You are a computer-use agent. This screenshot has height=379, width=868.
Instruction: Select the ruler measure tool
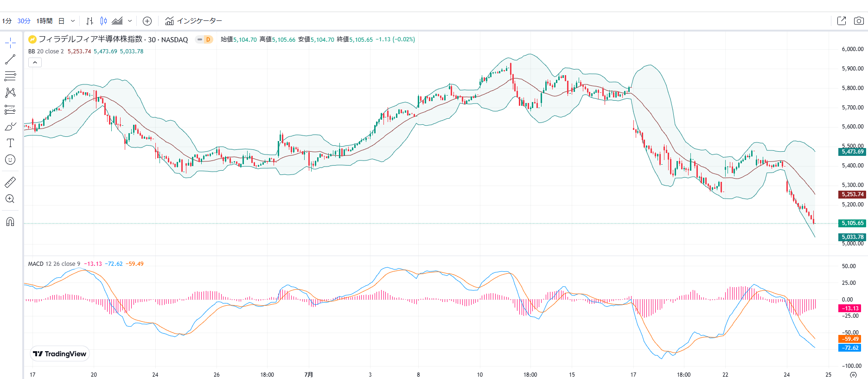(10, 182)
